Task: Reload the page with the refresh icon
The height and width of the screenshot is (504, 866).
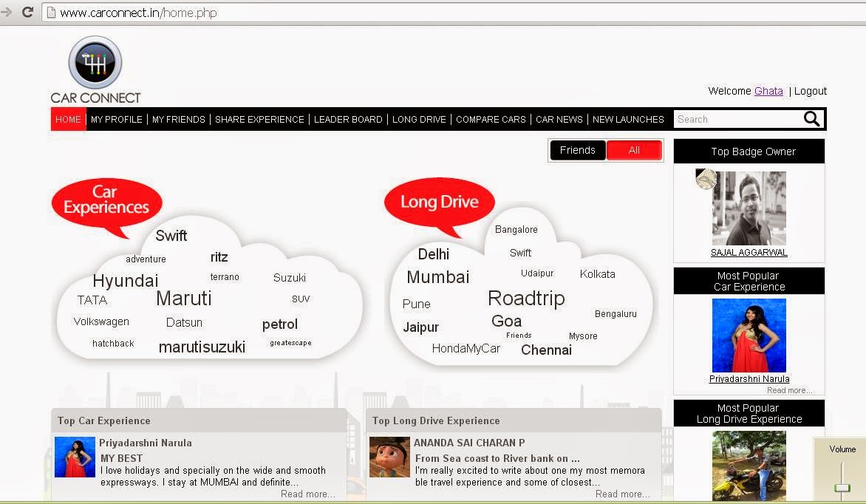Action: [27, 12]
